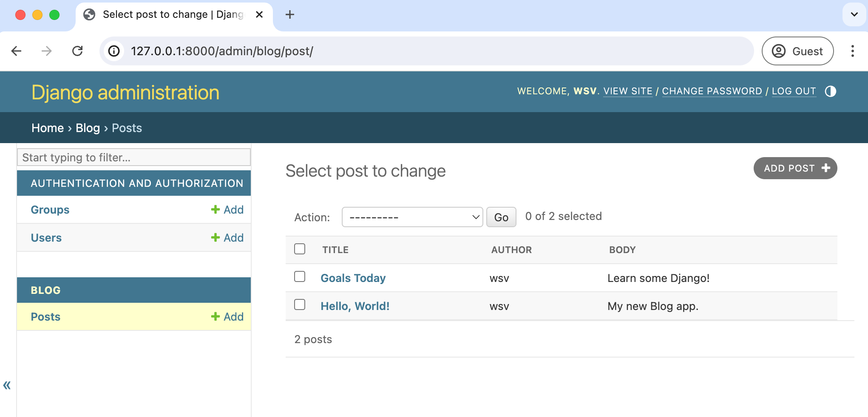Click the Add Post button

[795, 168]
